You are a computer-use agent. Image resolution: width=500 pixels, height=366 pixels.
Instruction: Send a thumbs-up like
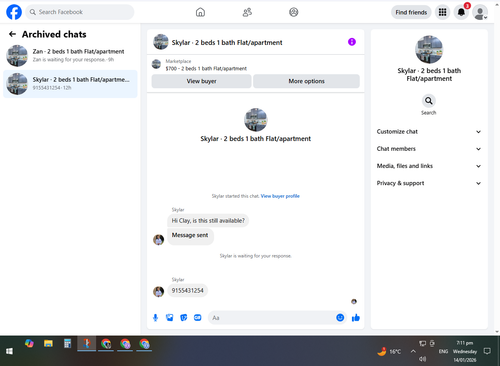(356, 318)
